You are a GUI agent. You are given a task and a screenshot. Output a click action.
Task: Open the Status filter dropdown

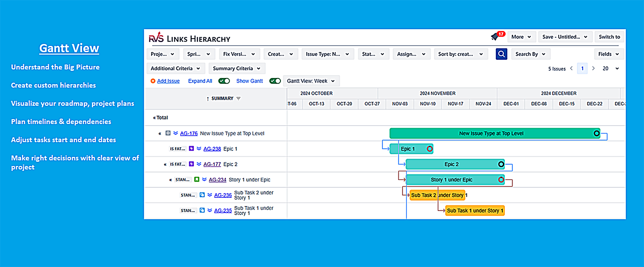(373, 54)
